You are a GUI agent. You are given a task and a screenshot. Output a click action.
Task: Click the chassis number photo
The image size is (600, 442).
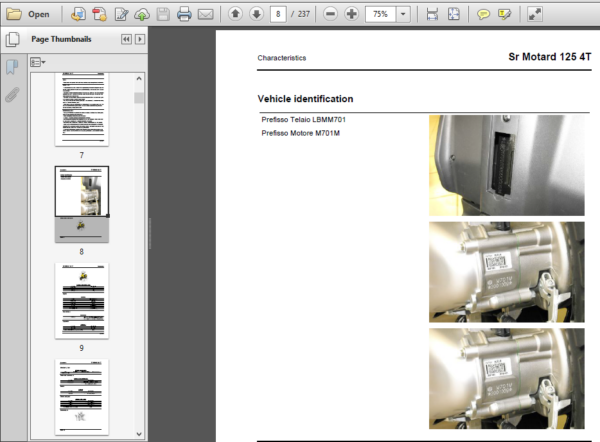click(507, 165)
